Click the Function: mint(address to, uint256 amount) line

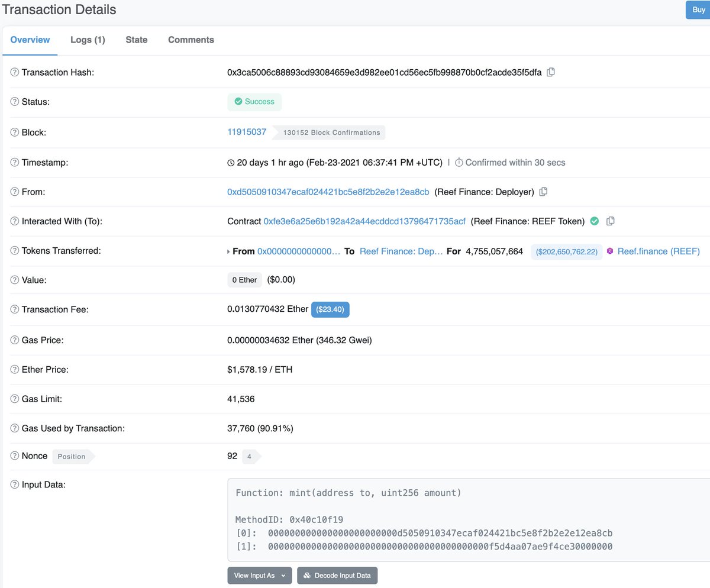point(348,493)
